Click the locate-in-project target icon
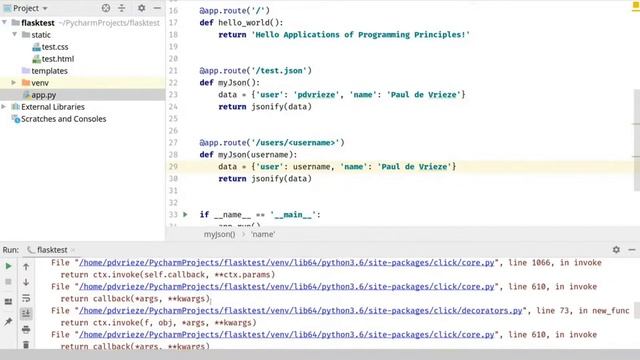Screen dimensions: 640x360 click(x=106, y=8)
